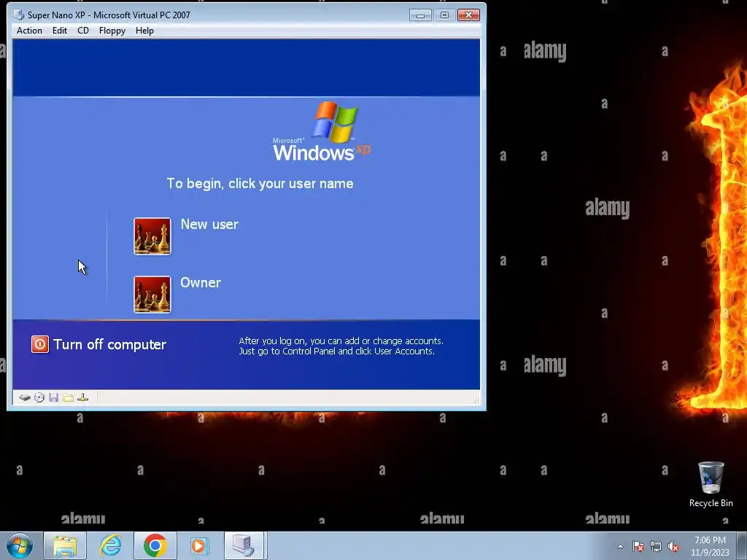Click the red power icon
This screenshot has width=747, height=560.
(40, 344)
